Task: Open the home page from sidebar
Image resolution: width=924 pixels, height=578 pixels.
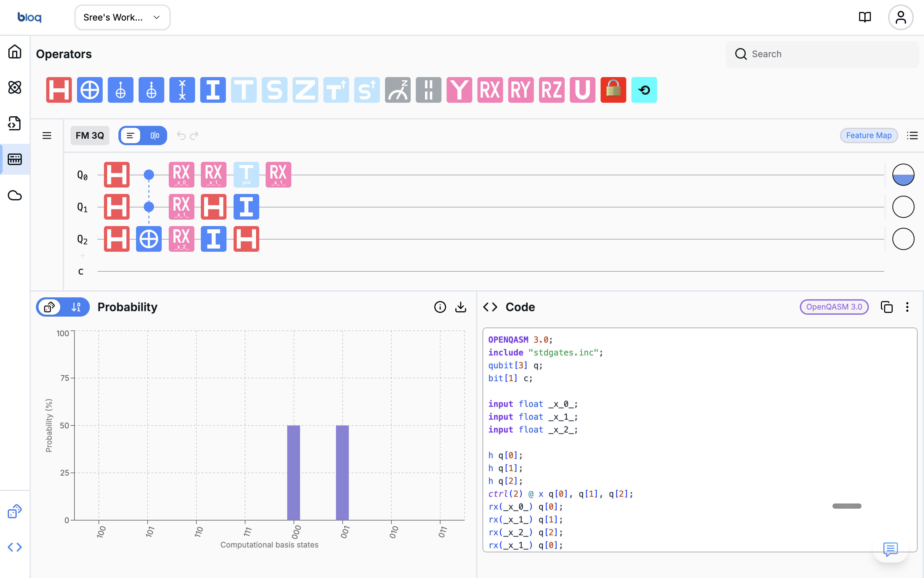Action: tap(15, 52)
